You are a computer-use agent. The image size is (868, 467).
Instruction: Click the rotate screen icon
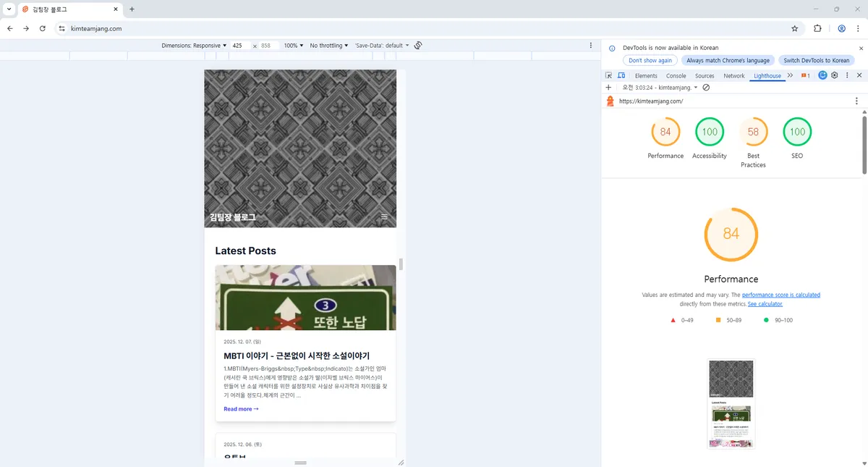[x=418, y=46]
